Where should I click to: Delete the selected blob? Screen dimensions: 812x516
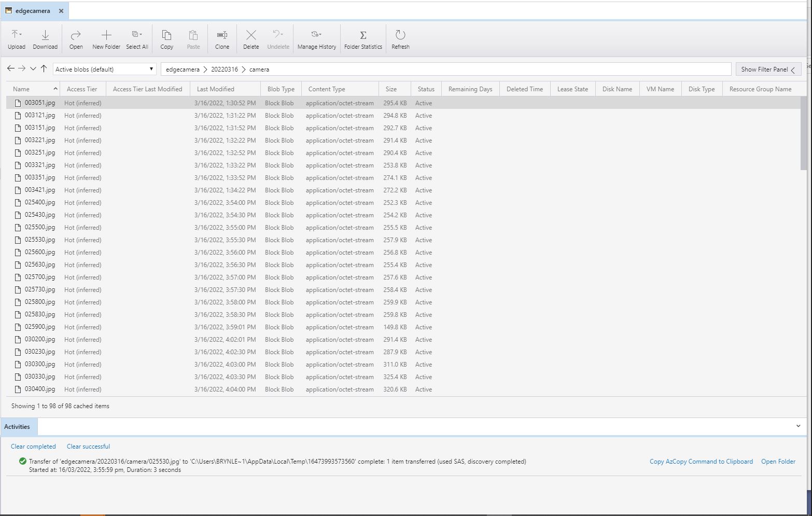tap(251, 39)
